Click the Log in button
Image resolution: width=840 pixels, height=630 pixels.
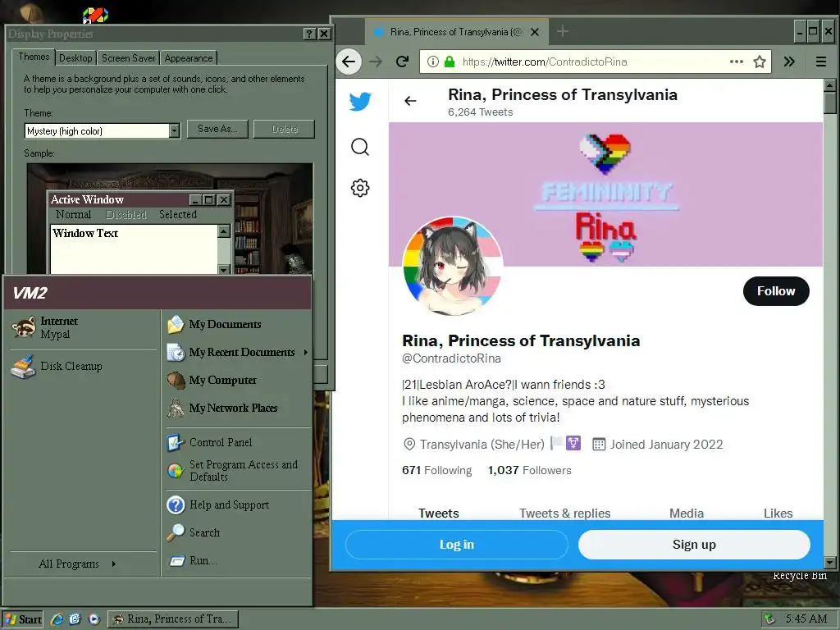tap(456, 545)
